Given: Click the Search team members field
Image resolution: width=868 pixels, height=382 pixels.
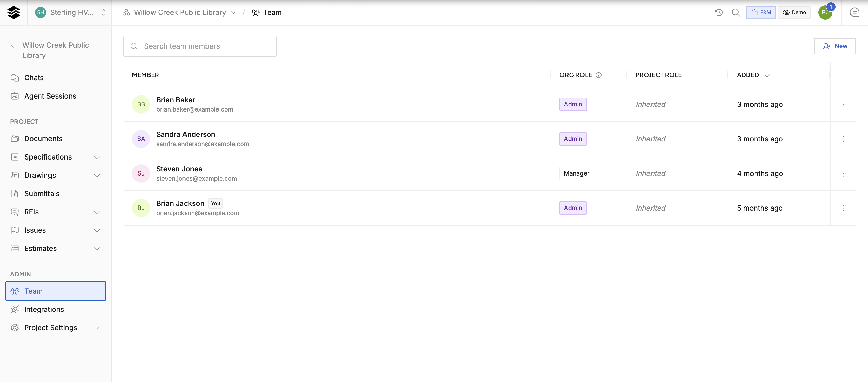Looking at the screenshot, I should point(200,46).
